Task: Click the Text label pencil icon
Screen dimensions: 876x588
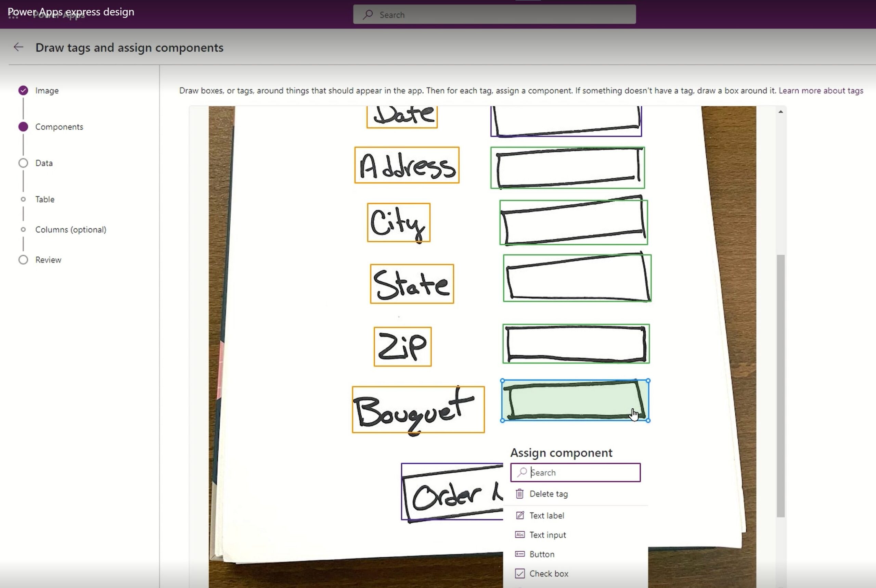Action: [520, 515]
